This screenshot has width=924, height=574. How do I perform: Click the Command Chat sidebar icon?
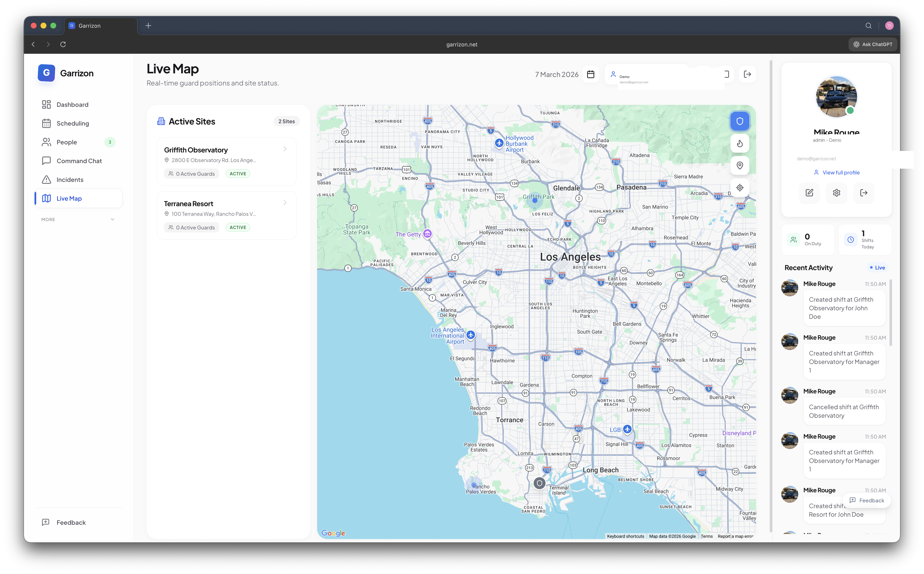[46, 161]
